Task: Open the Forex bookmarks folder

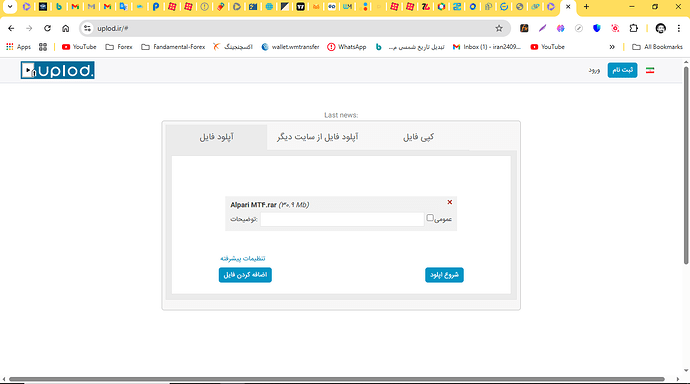Action: [x=119, y=47]
